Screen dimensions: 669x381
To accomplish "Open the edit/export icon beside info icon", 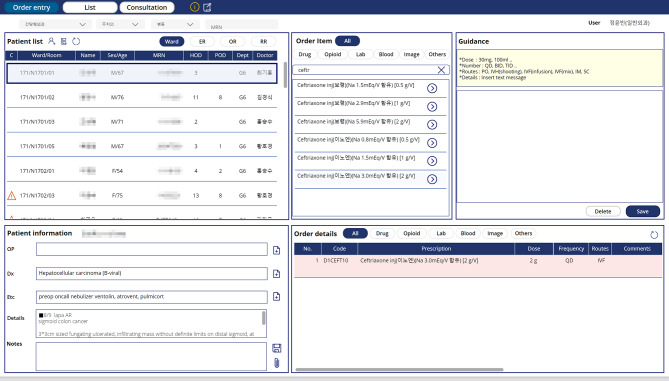I will click(x=207, y=7).
